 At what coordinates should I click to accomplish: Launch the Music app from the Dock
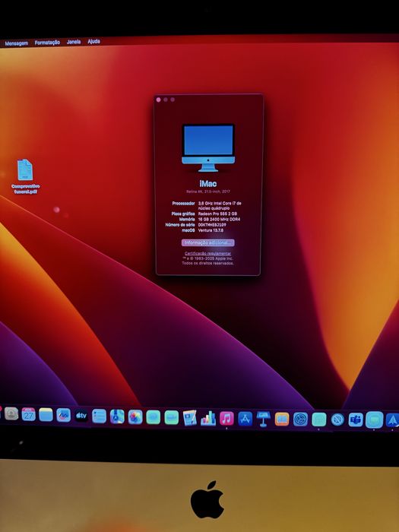pyautogui.click(x=226, y=419)
